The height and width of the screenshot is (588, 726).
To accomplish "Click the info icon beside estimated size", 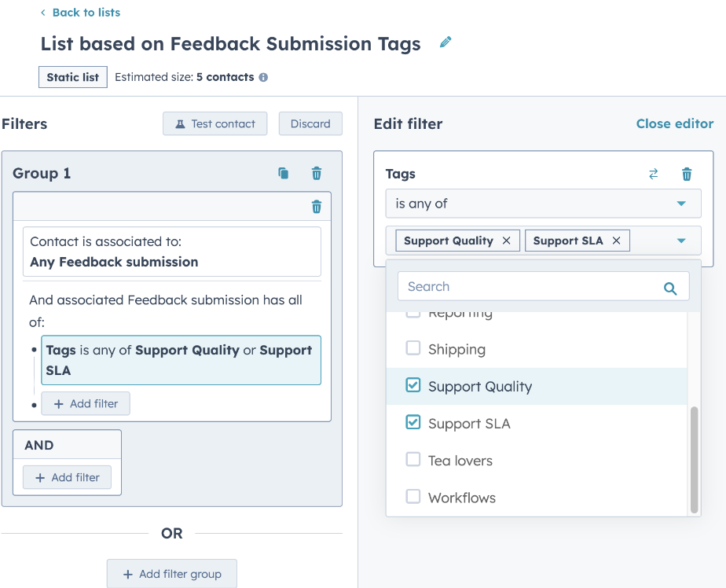I will pyautogui.click(x=263, y=77).
